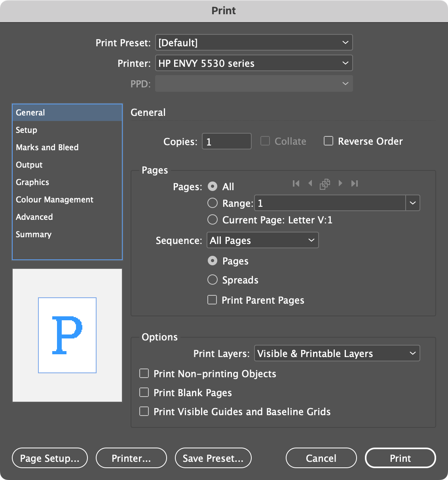Click the previous page arrow icon
448x480 pixels.
pyautogui.click(x=310, y=183)
